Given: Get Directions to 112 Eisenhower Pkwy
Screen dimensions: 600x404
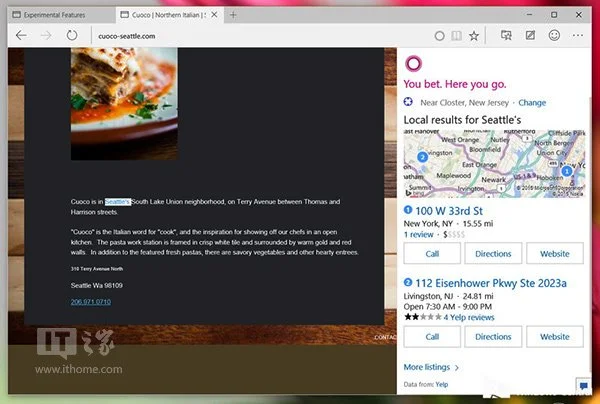Looking at the screenshot, I should (493, 337).
